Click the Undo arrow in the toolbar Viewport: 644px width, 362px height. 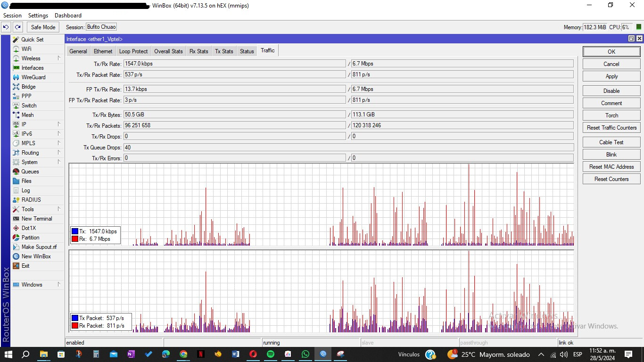coord(6,27)
